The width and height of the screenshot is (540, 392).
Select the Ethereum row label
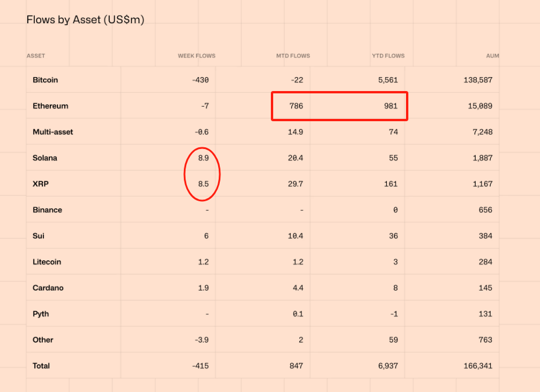click(50, 106)
